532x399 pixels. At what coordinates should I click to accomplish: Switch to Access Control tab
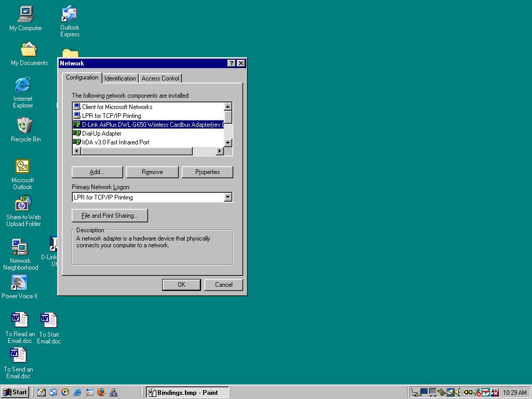(x=160, y=78)
